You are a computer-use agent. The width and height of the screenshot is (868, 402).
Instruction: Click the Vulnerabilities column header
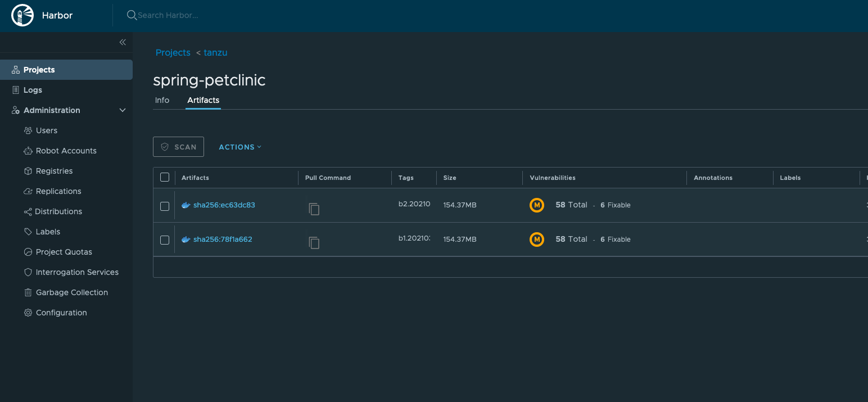(x=553, y=178)
